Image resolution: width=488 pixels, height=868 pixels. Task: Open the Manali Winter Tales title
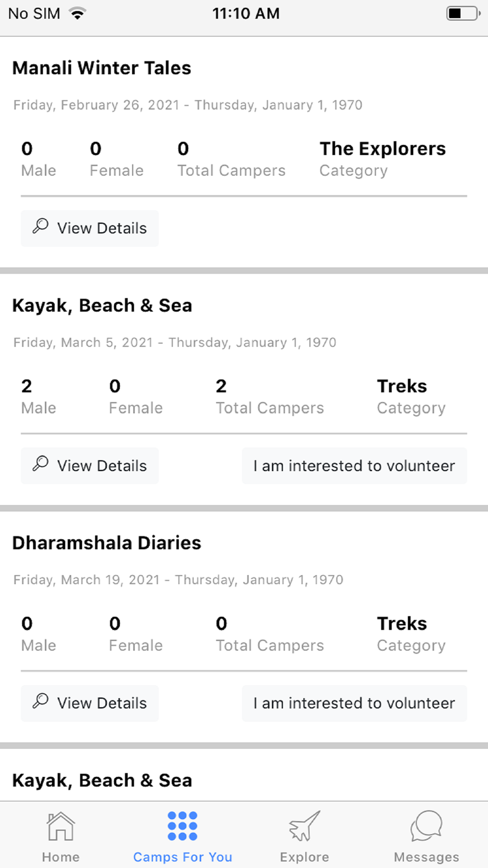point(102,68)
